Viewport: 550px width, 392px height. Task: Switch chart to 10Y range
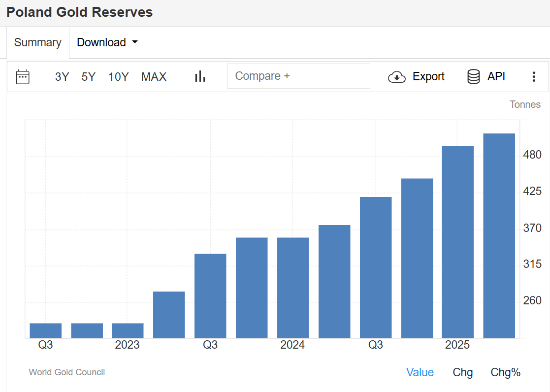pos(118,77)
